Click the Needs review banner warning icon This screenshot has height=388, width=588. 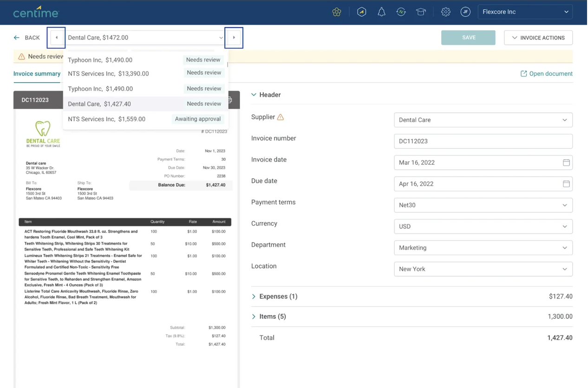21,57
